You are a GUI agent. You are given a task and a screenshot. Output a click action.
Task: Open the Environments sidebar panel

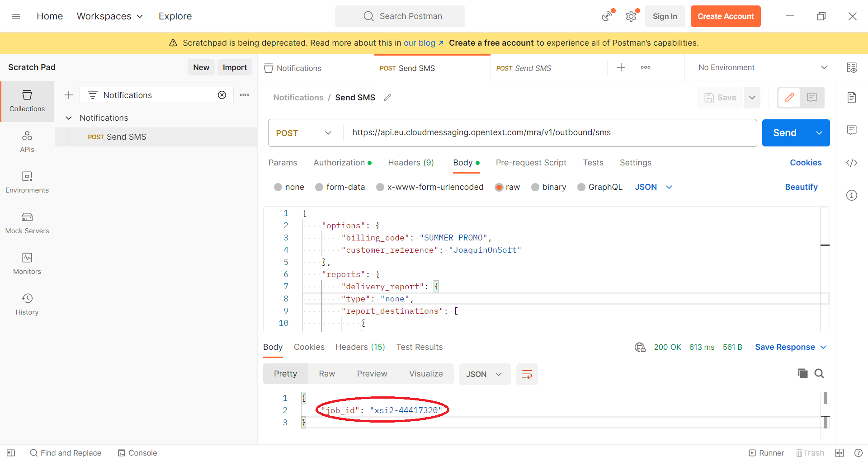pyautogui.click(x=27, y=181)
